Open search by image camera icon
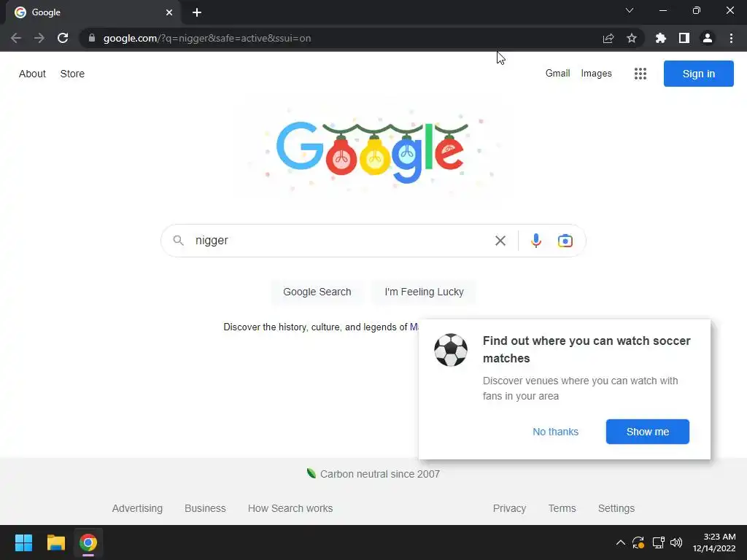 click(x=565, y=241)
